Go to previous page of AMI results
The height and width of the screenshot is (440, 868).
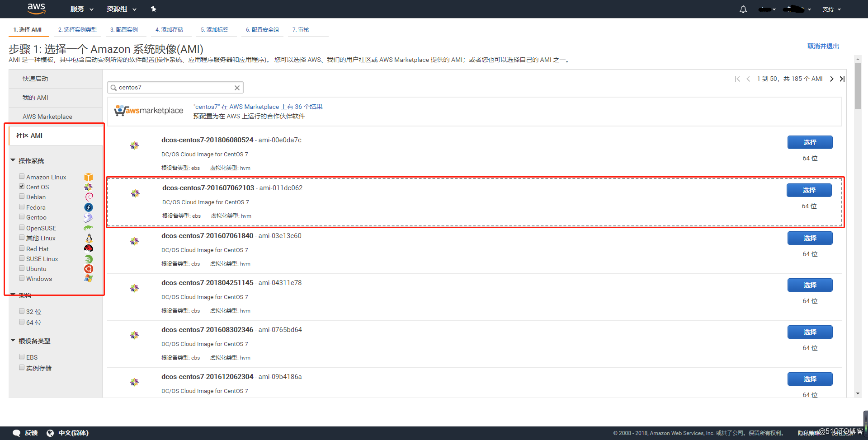[748, 79]
